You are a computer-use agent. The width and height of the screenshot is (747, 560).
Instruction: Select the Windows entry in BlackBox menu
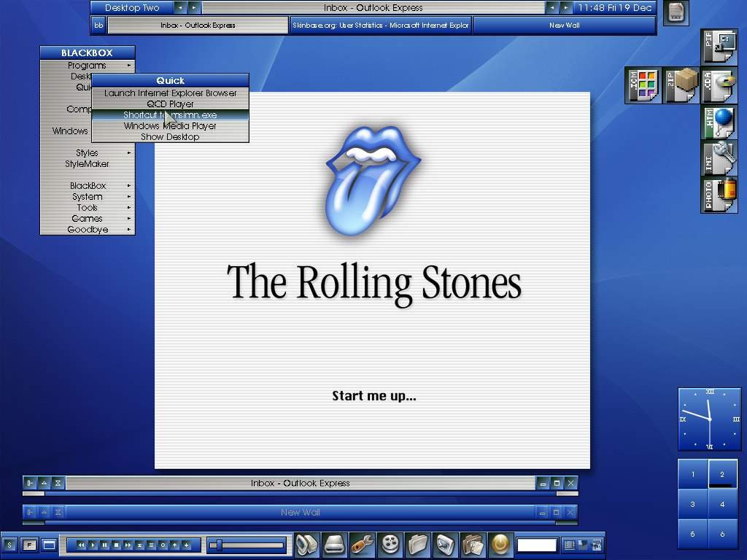tap(66, 131)
